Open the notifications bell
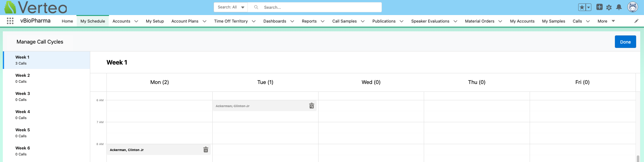Viewport: 644px width, 162px height. 619,7
